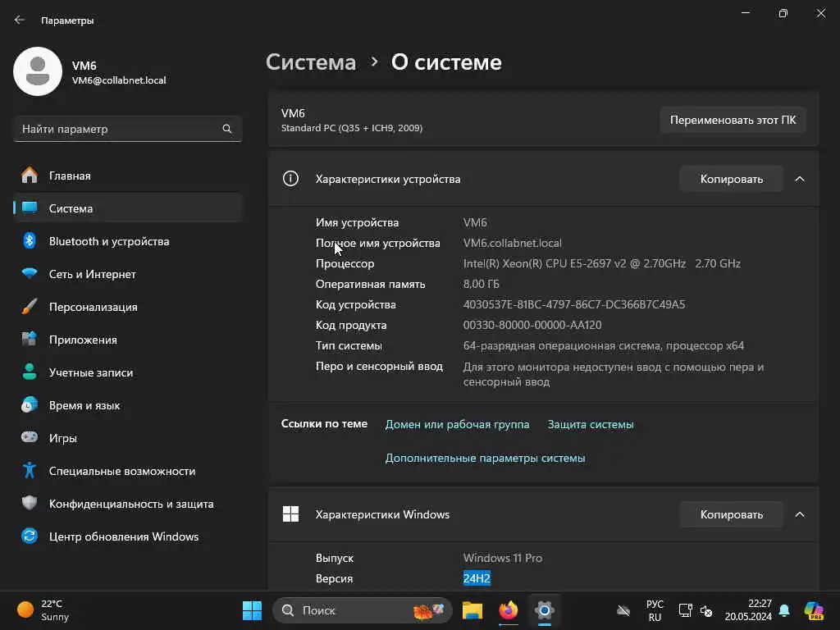Open Дополнительные параметры системы link
840x630 pixels.
[485, 458]
